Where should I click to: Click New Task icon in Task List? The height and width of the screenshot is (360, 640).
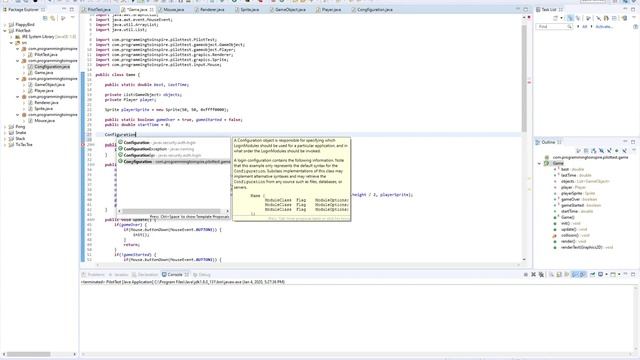click(555, 18)
